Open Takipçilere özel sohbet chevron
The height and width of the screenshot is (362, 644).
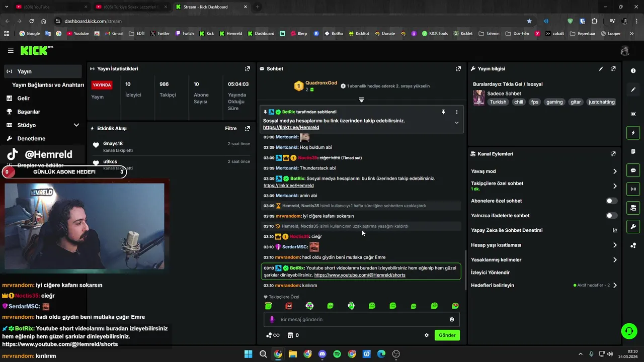click(615, 186)
